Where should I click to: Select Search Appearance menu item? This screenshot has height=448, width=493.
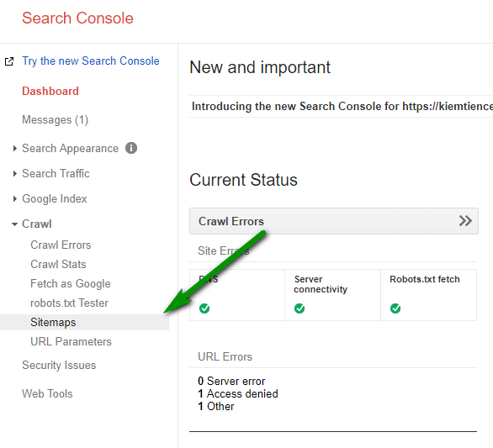[x=70, y=148]
